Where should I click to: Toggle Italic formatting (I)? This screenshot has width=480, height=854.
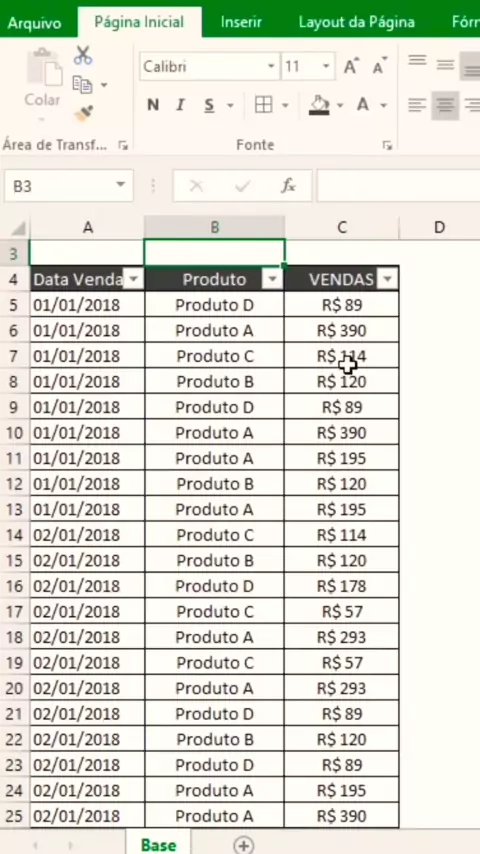[x=180, y=105]
